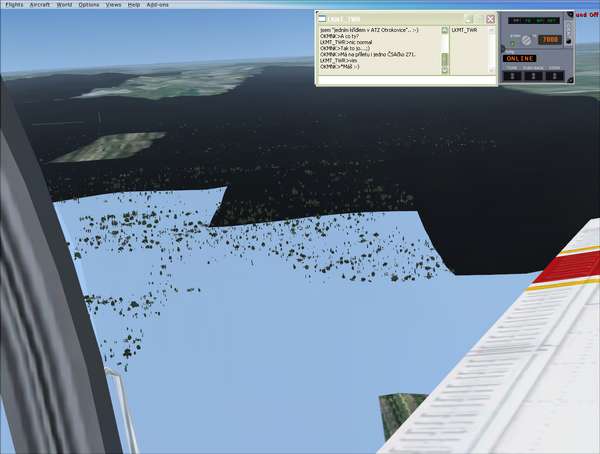Click the chat window title bar icon
The height and width of the screenshot is (454, 600).
click(322, 19)
